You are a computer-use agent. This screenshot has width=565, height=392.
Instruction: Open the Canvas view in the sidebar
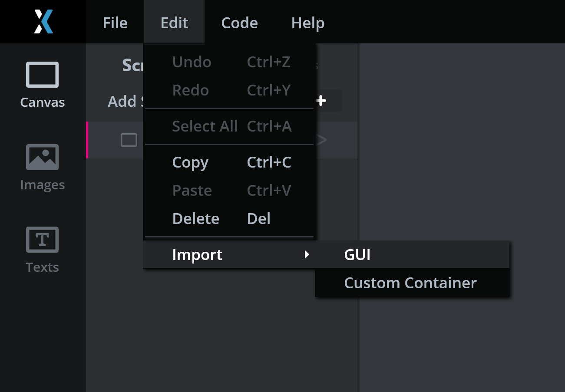click(42, 85)
